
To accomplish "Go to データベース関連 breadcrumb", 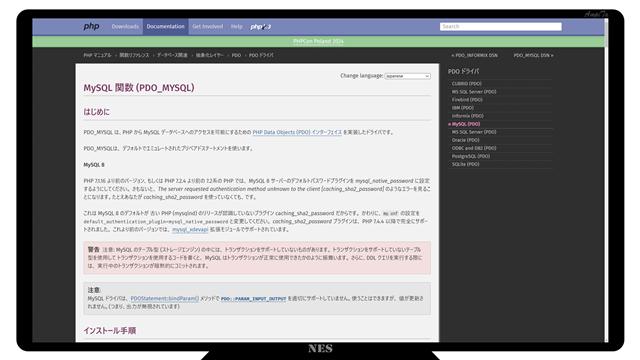I will click(x=172, y=55).
